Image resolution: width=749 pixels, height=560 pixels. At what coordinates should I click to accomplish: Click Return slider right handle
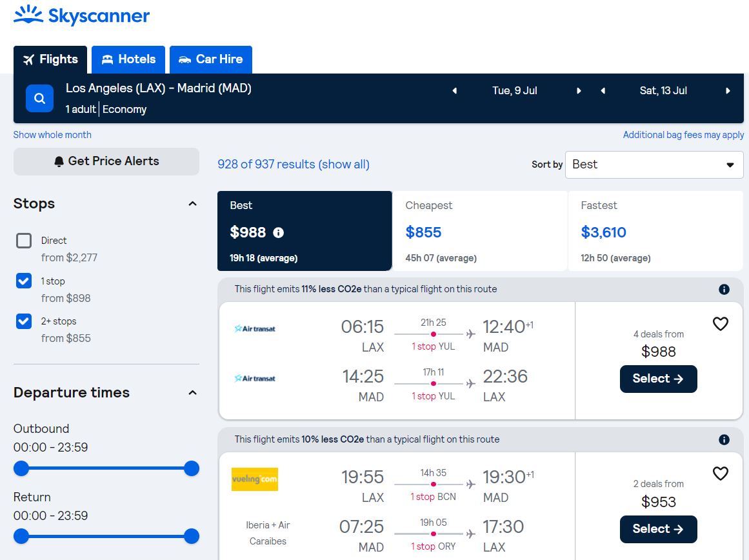[192, 536]
